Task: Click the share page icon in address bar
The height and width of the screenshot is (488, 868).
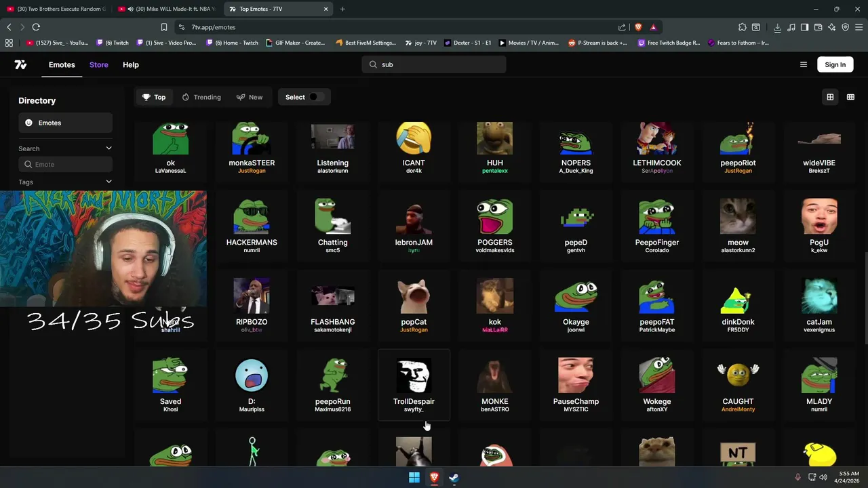Action: [622, 27]
